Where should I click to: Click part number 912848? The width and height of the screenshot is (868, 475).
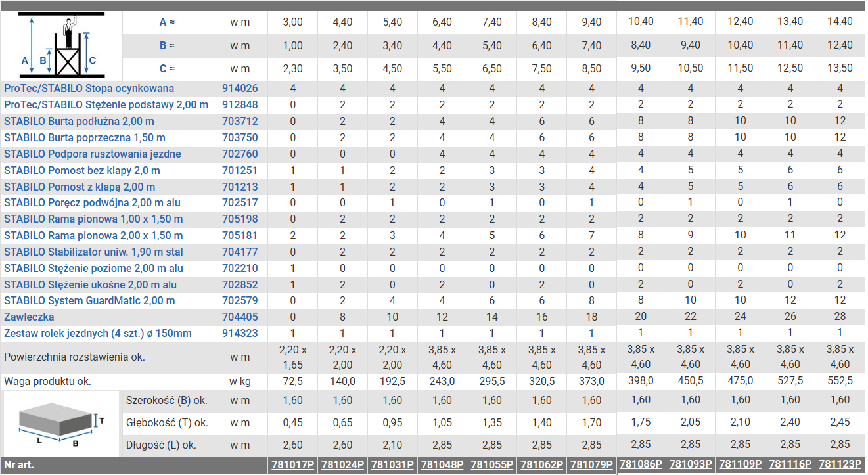point(239,105)
